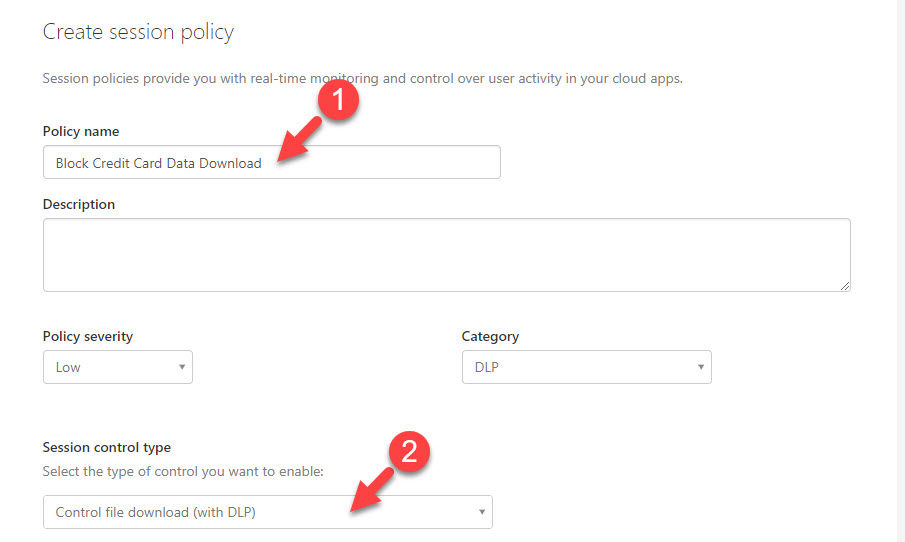Click the 'Policy name' label
The width and height of the screenshot is (905, 542).
81,132
